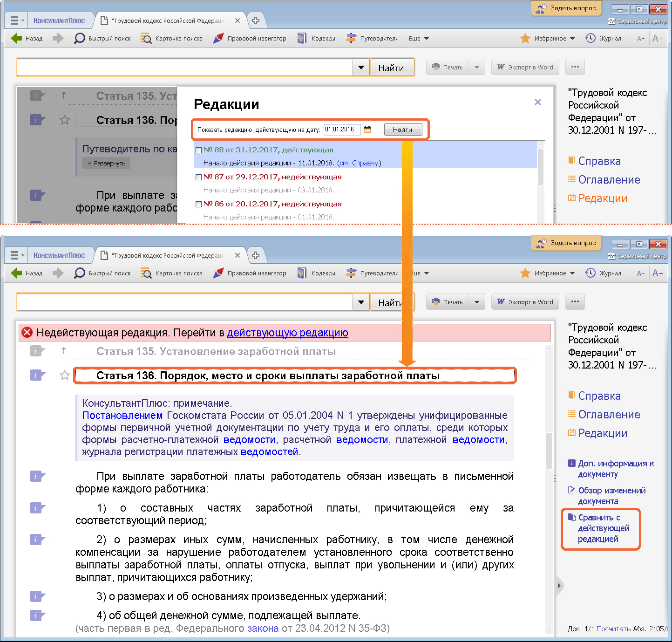672x642 pixels.
Task: Open Сервисный центр in the upper window
Action: (637, 21)
